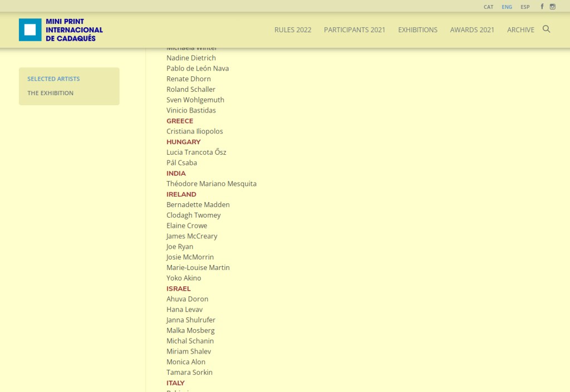Click the Mini Print Internacional logo
Image resolution: width=570 pixels, height=392 pixels.
[61, 30]
